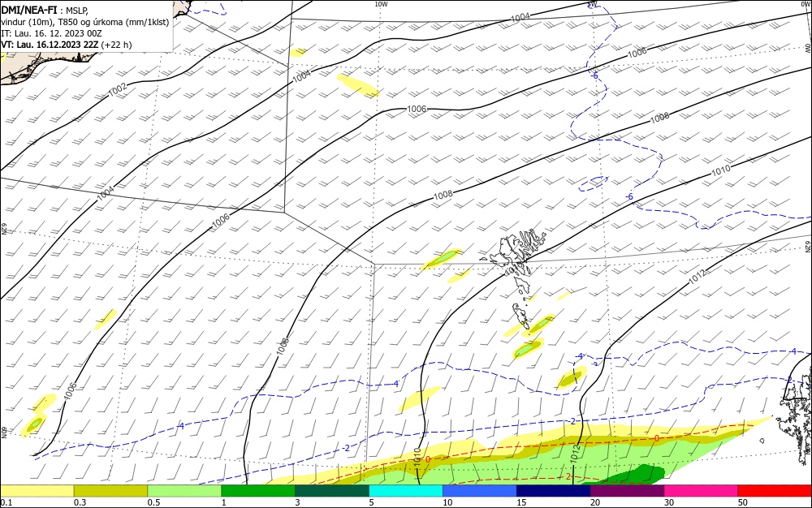The width and height of the screenshot is (812, 508).
Task: Click the "30" legend value label
Action: [669, 502]
